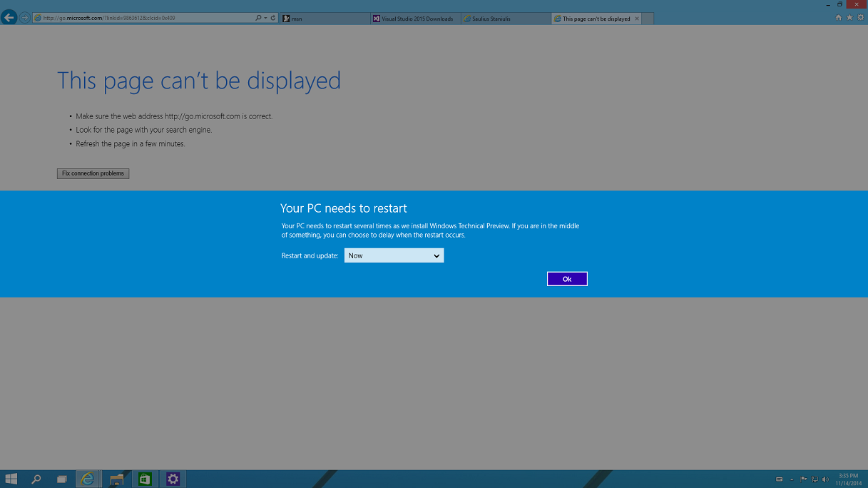Click the refresh icon in address bar
This screenshot has height=488, width=868.
coord(273,19)
